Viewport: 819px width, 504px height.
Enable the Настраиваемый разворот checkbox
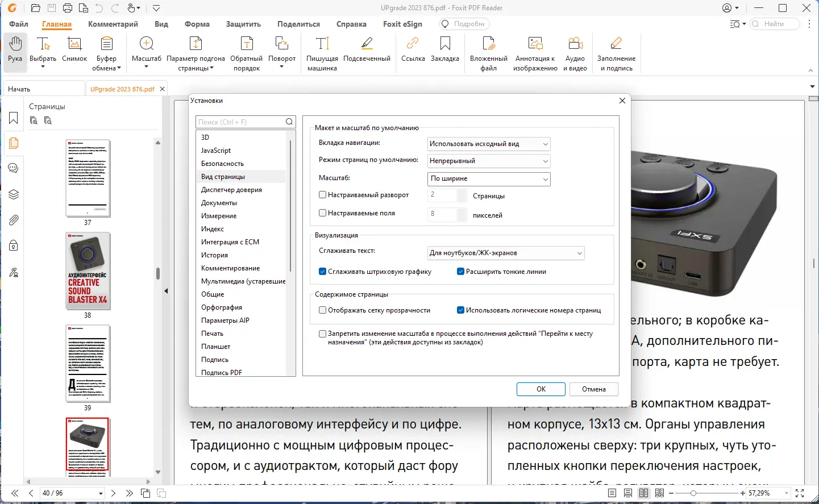pos(323,195)
